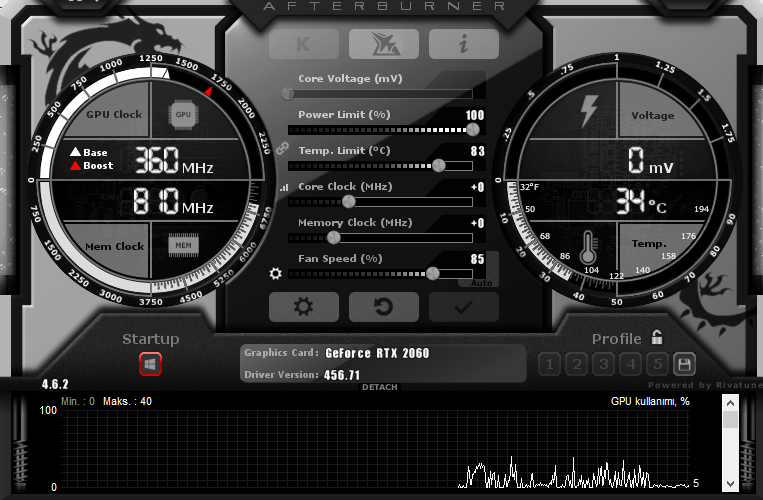Click the version number 4.6.2
763x500 pixels.
(x=55, y=384)
